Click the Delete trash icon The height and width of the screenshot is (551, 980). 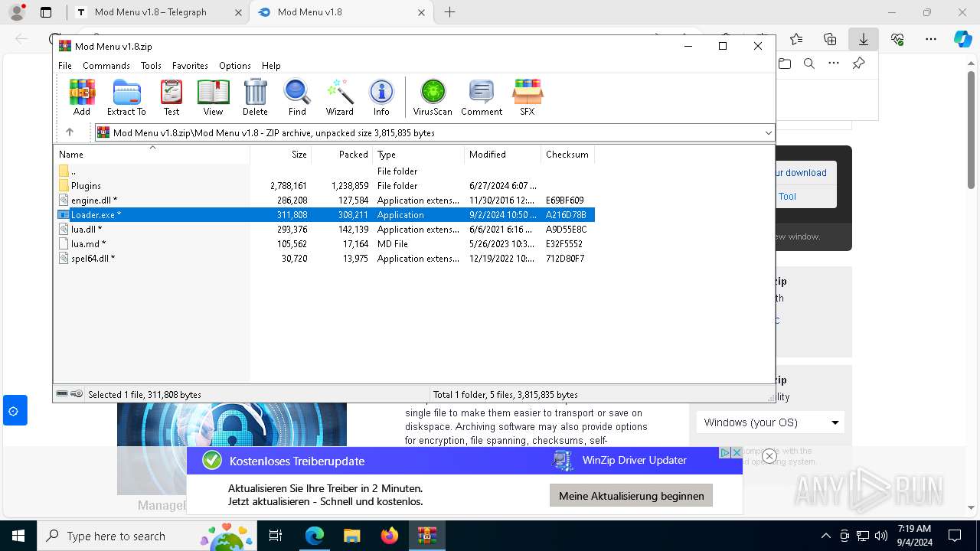(x=255, y=97)
